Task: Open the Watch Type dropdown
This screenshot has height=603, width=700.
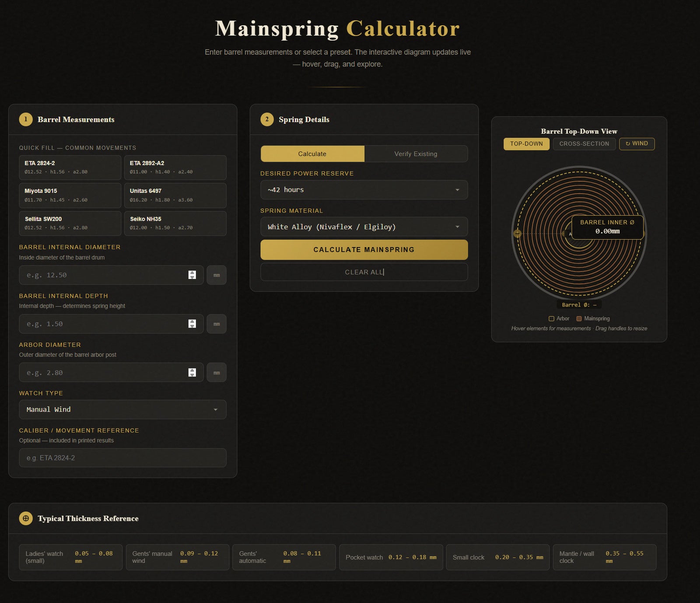Action: [x=122, y=410]
